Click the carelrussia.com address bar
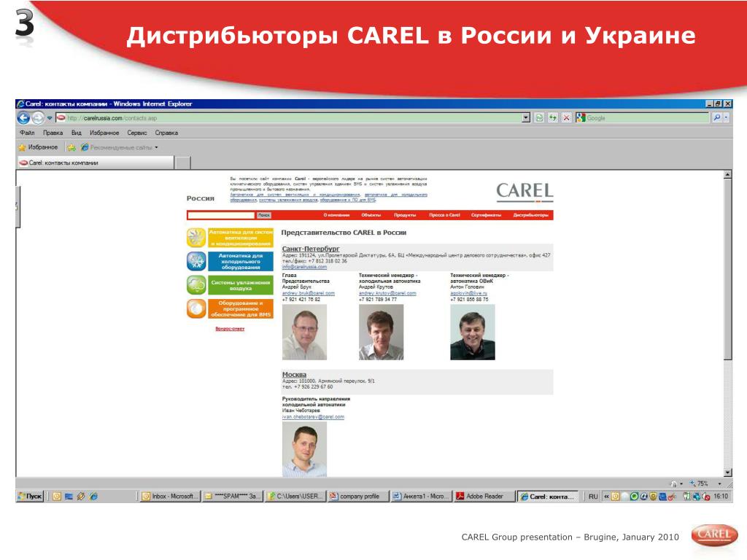This screenshot has height=560, width=747. [x=288, y=118]
